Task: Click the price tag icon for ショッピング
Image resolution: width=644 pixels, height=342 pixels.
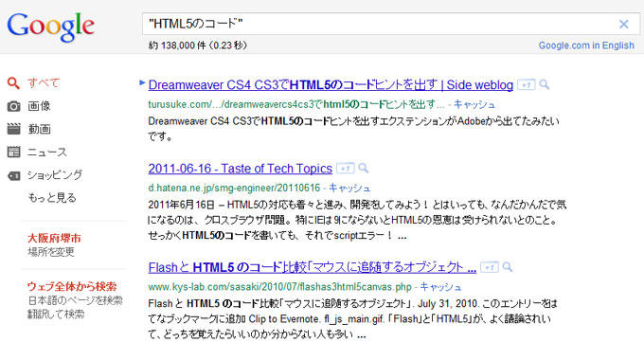Action: (x=13, y=176)
